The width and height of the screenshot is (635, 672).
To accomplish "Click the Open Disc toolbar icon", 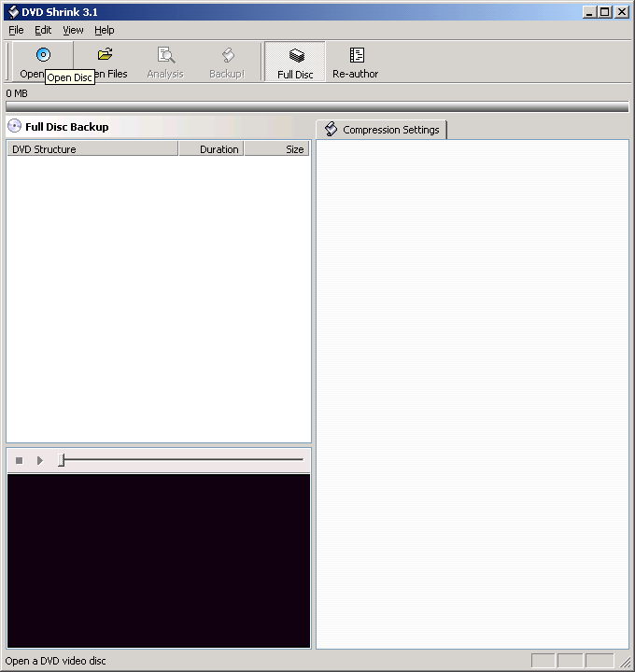I will tap(43, 55).
